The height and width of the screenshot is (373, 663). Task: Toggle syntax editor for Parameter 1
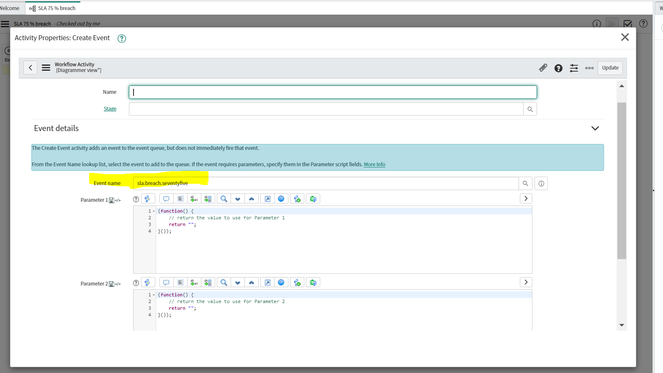point(148,199)
